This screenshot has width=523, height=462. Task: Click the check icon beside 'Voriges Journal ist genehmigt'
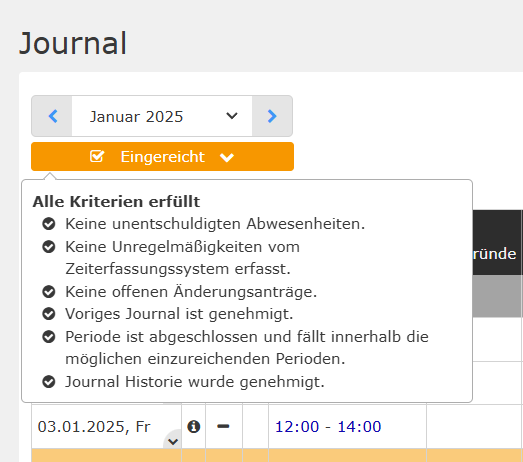49,314
